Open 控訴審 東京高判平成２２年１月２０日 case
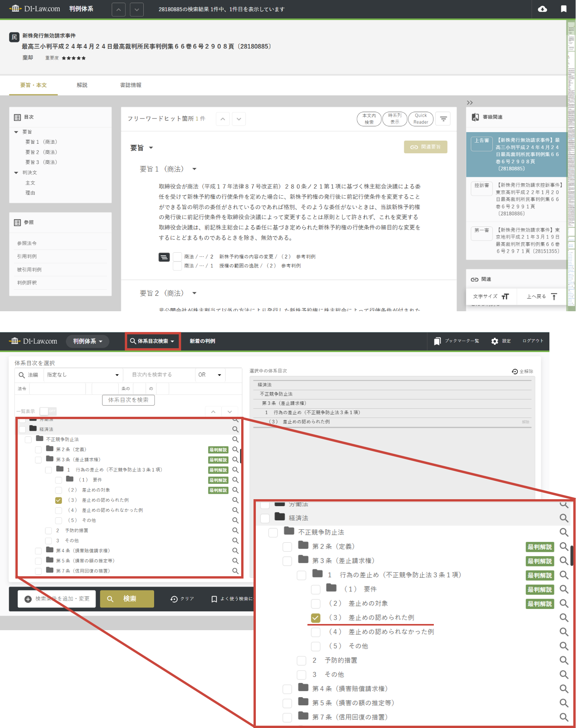Viewport: 576px width, 728px height. point(516,199)
